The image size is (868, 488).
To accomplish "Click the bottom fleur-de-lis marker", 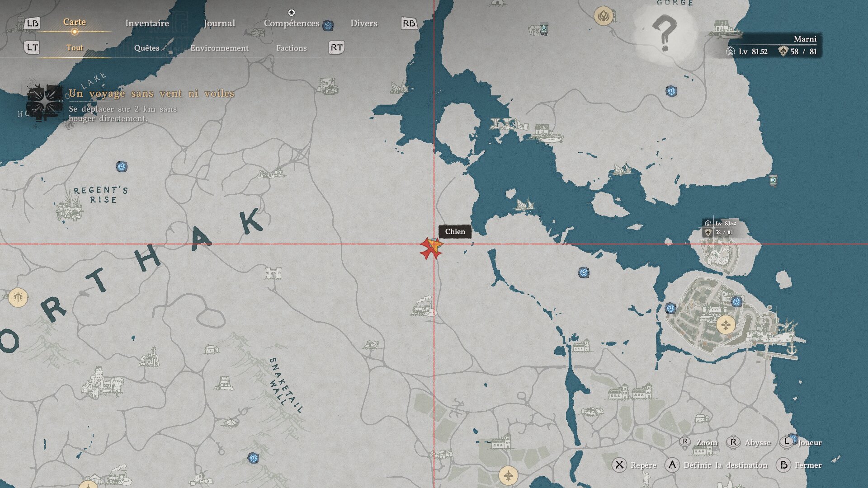I will pyautogui.click(x=508, y=475).
